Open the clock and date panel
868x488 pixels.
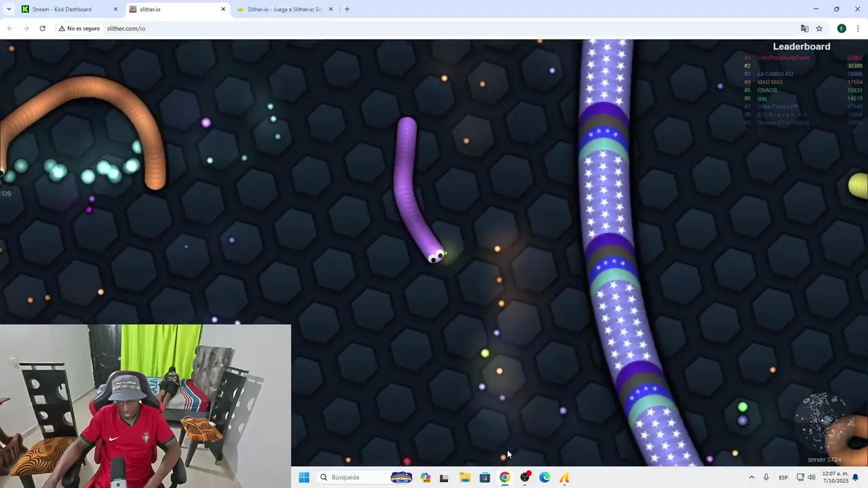835,477
